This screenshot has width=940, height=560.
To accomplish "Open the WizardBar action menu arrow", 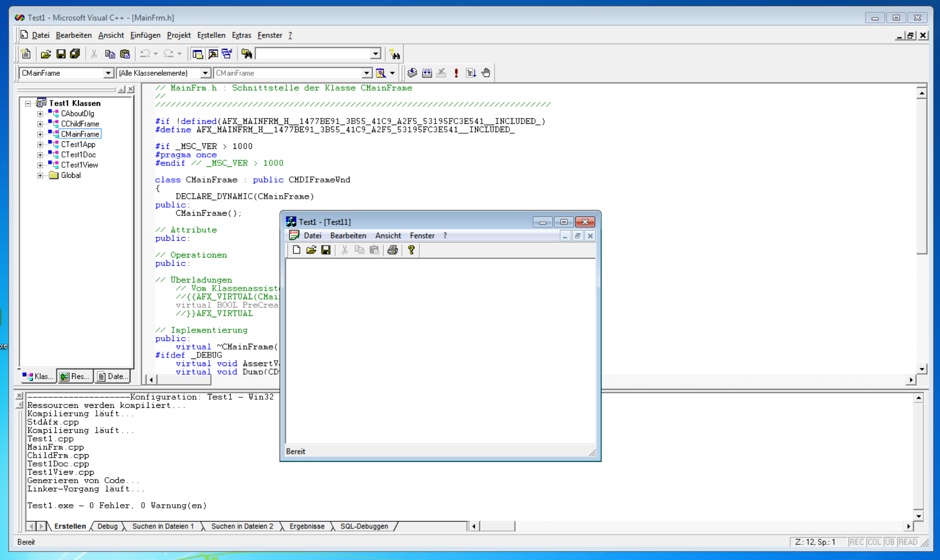I will point(392,73).
